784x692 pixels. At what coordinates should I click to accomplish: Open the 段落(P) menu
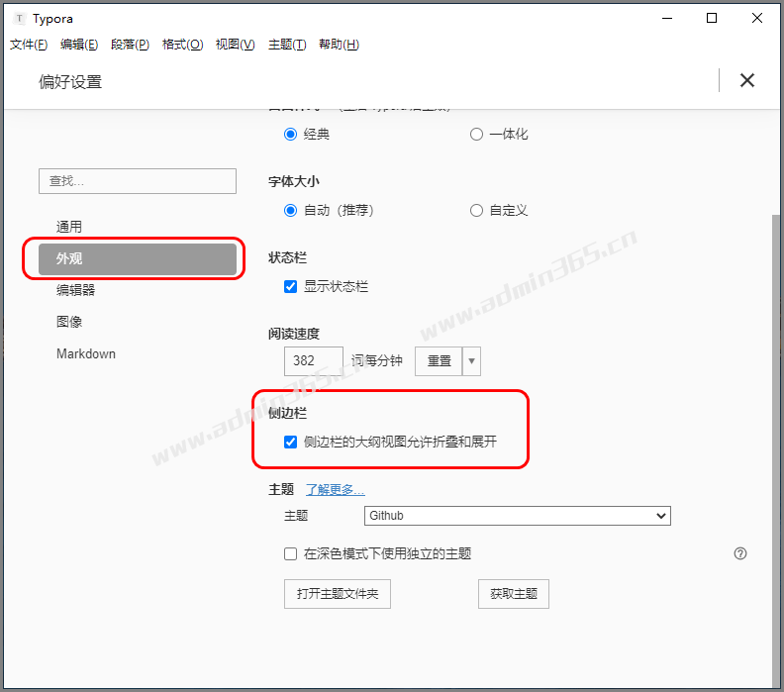tap(130, 45)
